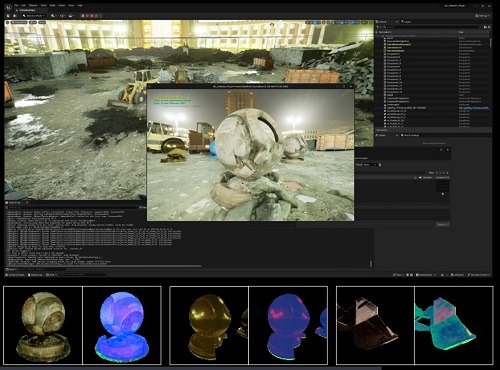Select the stone sphere color render thumbnail
The width and height of the screenshot is (500, 370).
point(43,325)
